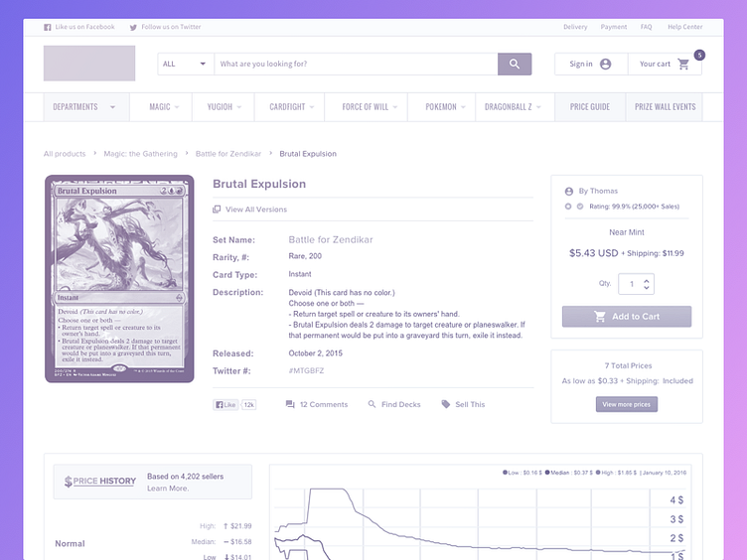Click the verified badge icon beside Rating

pos(580,207)
